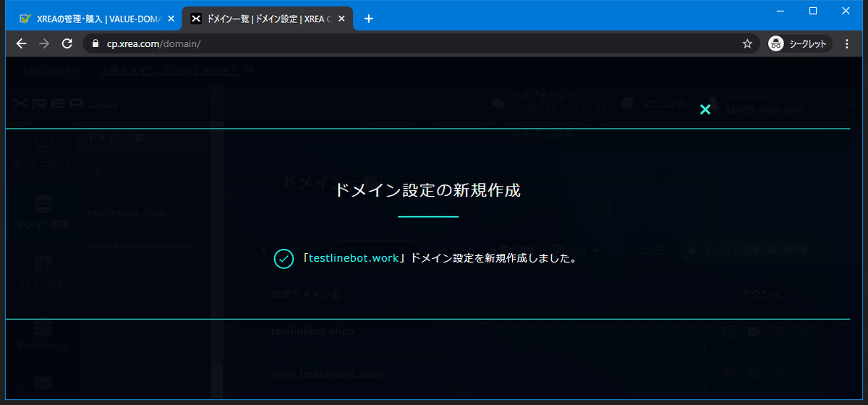Open the mail icon at sidebar bottom
The width and height of the screenshot is (868, 405).
click(43, 383)
